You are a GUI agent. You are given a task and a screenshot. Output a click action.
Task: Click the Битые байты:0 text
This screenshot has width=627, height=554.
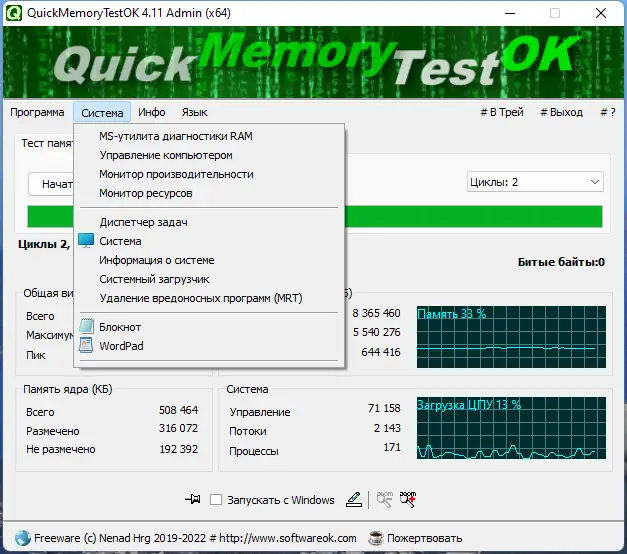561,262
